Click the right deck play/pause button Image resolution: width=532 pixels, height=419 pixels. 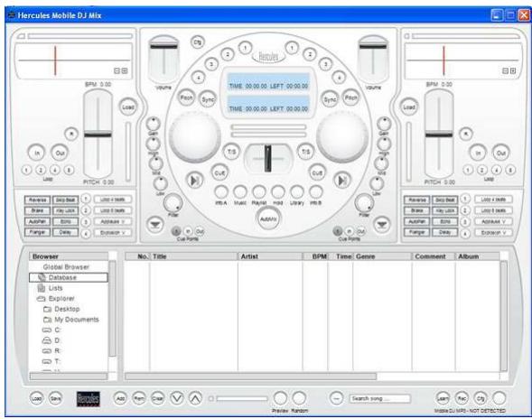(342, 181)
